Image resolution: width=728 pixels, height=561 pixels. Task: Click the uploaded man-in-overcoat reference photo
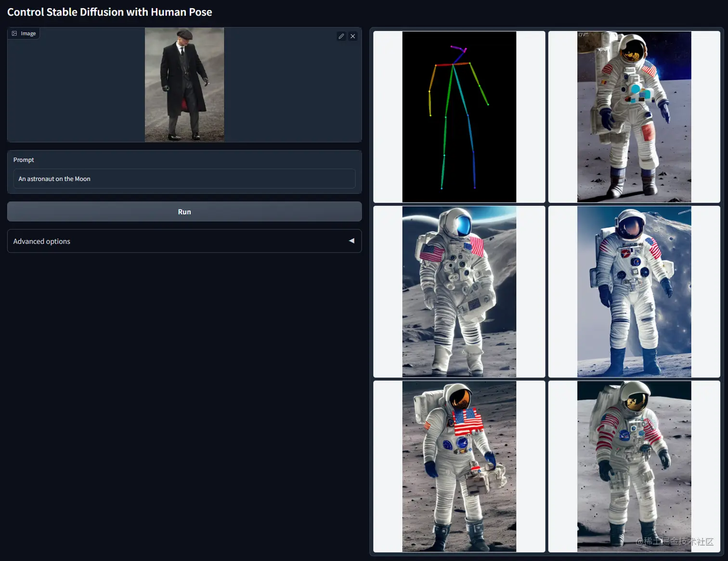coord(184,85)
